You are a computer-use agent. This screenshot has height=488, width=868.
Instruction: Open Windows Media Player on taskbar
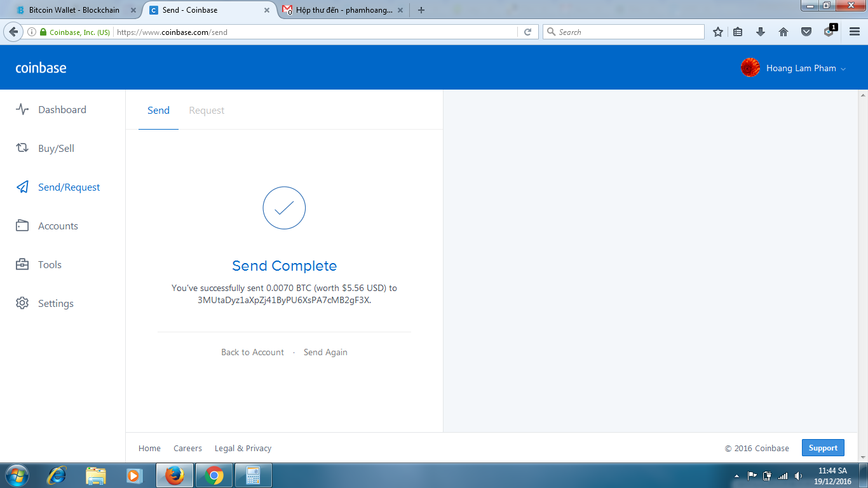[134, 475]
